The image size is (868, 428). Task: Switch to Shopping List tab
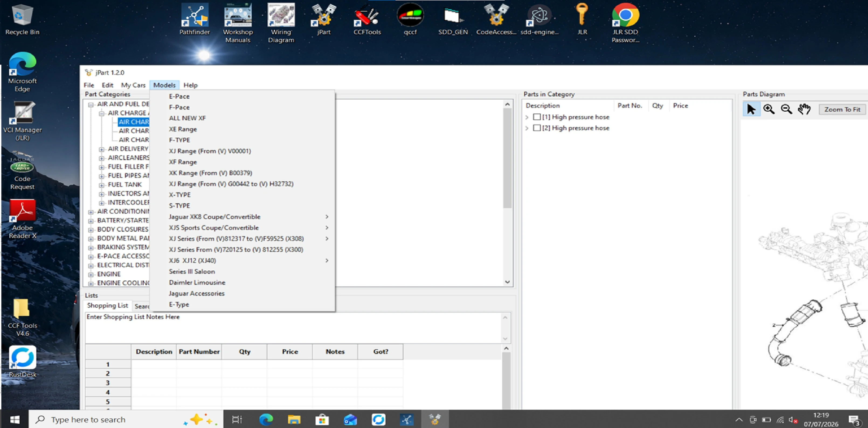coord(108,305)
